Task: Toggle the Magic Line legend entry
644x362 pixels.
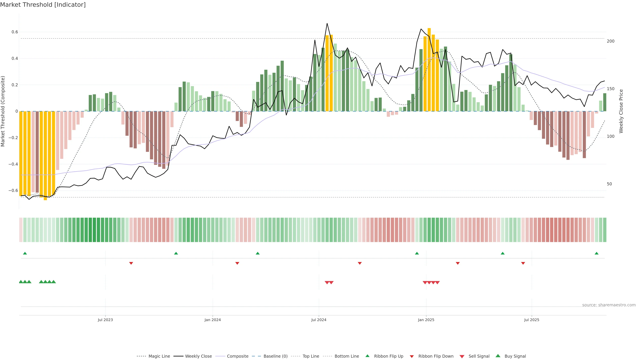Action: [159, 356]
